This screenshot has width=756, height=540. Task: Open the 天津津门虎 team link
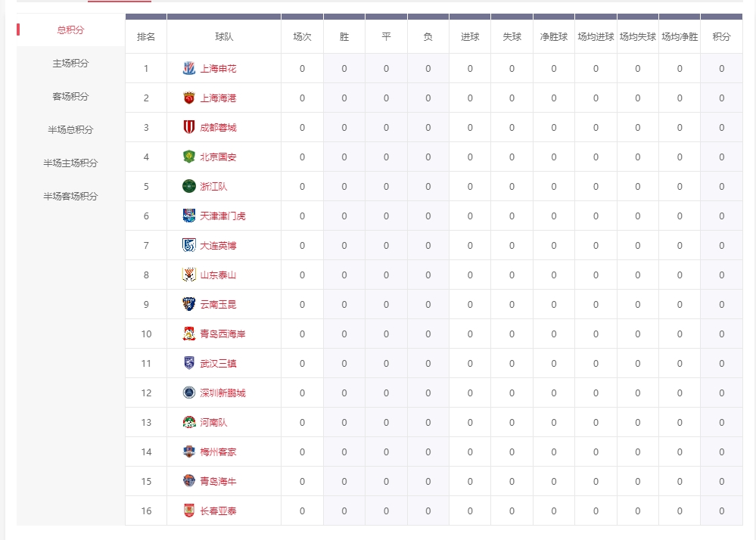222,216
